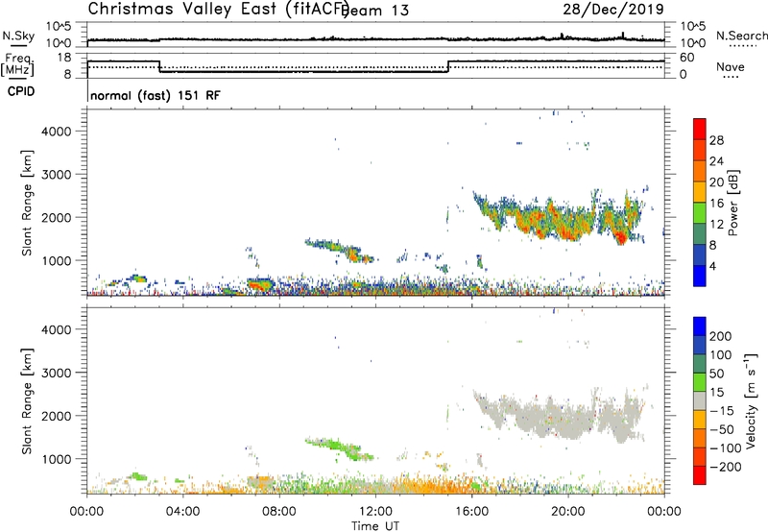The height and width of the screenshot is (532, 768).
Task: Click the sky noise trace line
Action: point(375,39)
